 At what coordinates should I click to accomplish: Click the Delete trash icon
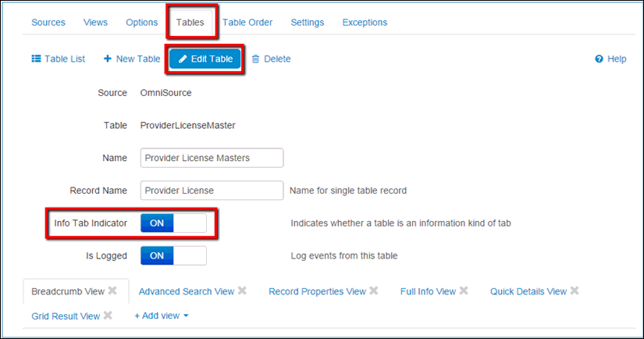pyautogui.click(x=255, y=59)
